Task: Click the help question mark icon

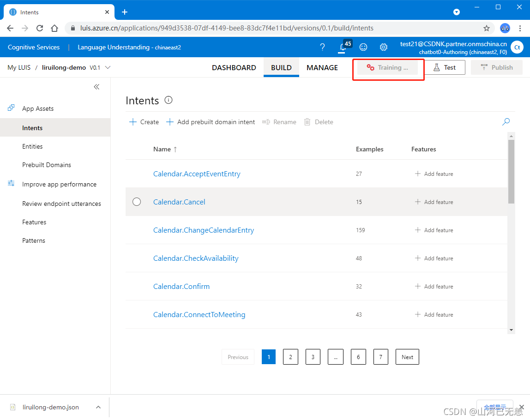Action: coord(322,47)
